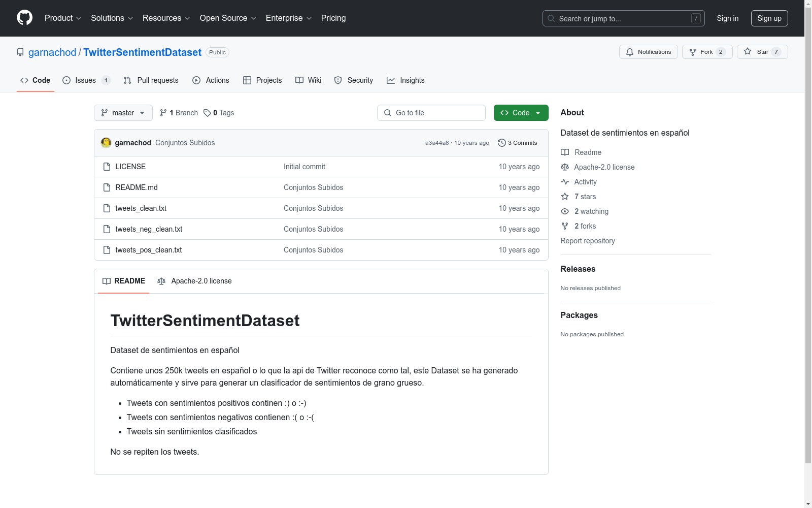Open the garnachod owner profile link
The image size is (812, 508).
[x=52, y=52]
